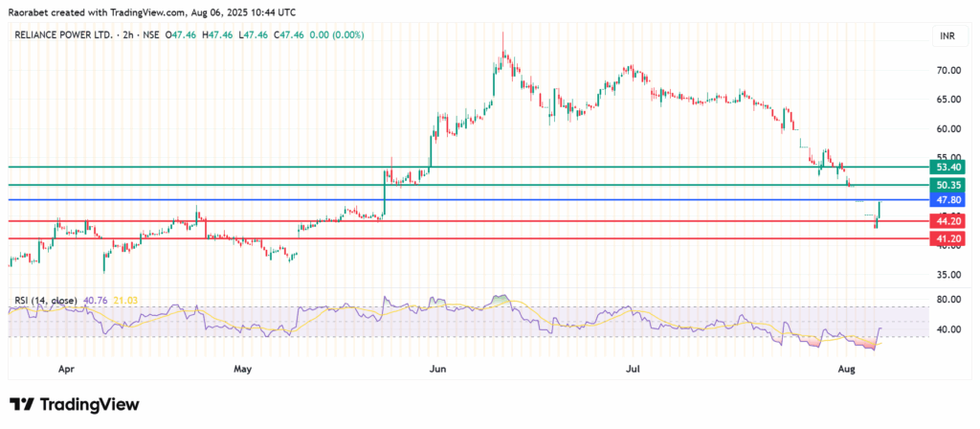The height and width of the screenshot is (429, 980).
Task: Open the 2h interval label
Action: [111, 36]
